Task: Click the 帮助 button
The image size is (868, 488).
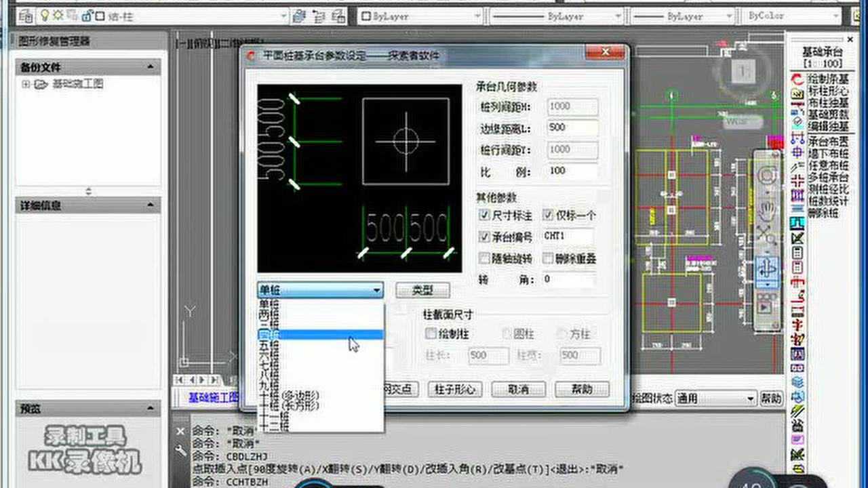Action: point(582,390)
